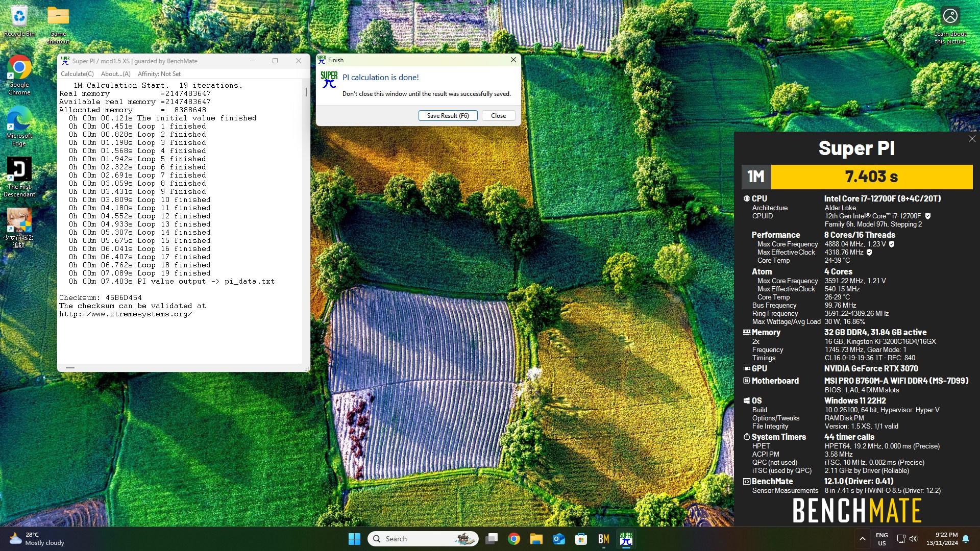
Task: Click the shield beside Max Core Frequency 4888.04 MHz
Action: pos(892,244)
